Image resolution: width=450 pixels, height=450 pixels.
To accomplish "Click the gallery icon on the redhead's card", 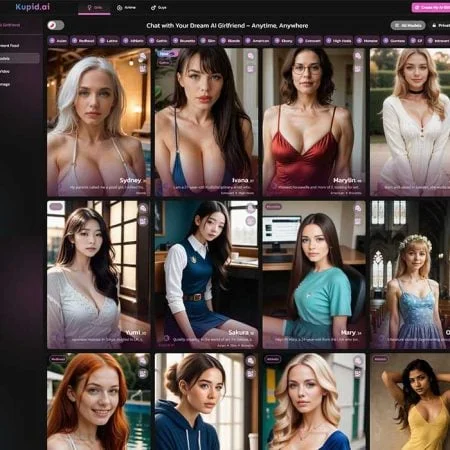I will (x=143, y=374).
